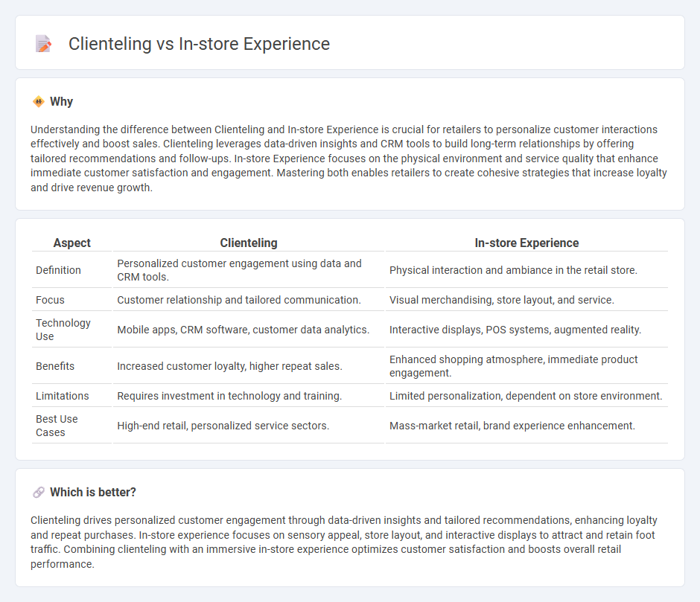This screenshot has height=602, width=700.
Task: Select the Clienteling vs In-store Experience title
Action: point(199,44)
